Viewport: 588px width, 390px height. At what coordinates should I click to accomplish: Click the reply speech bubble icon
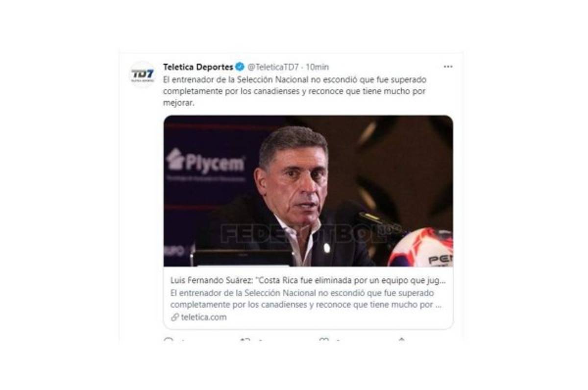(169, 340)
